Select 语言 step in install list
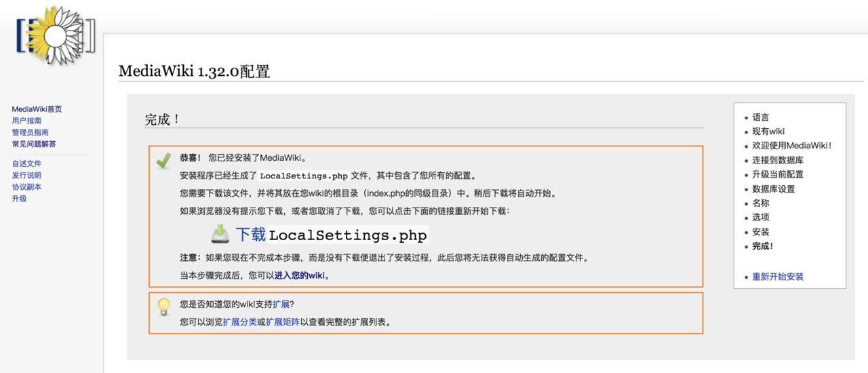The width and height of the screenshot is (868, 373). pos(761,117)
